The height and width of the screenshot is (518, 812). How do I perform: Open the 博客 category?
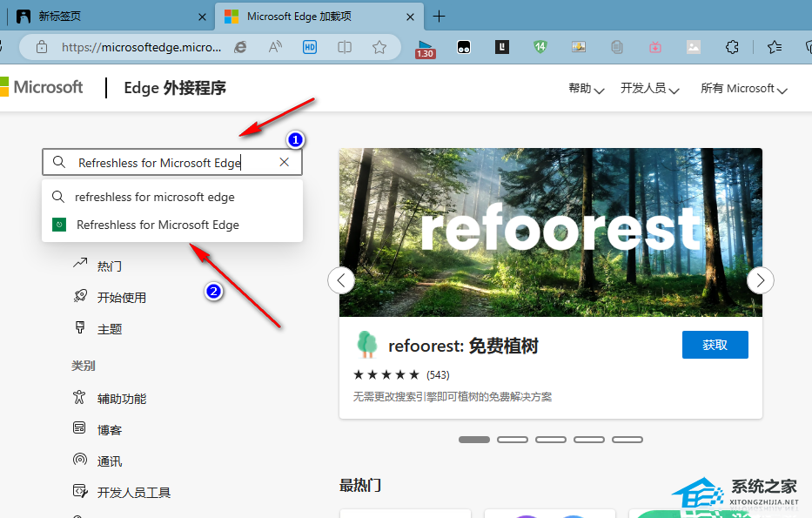pyautogui.click(x=97, y=430)
